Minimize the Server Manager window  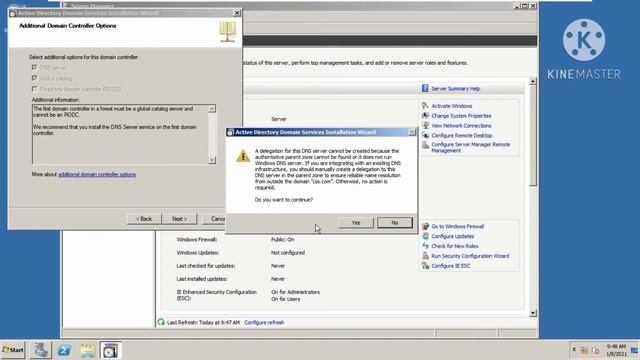click(517, 6)
